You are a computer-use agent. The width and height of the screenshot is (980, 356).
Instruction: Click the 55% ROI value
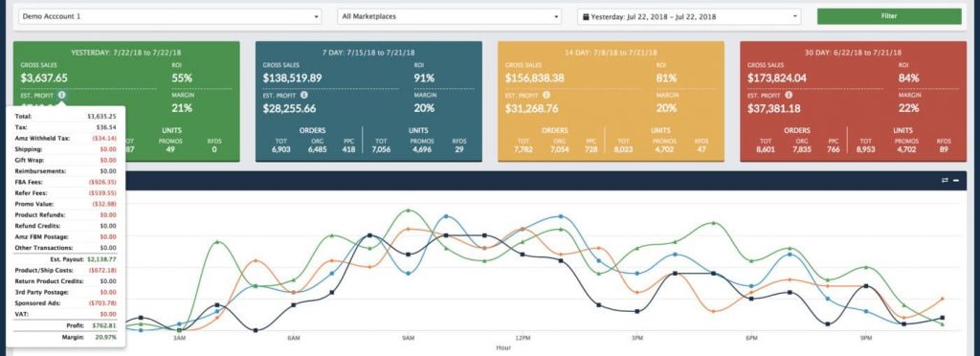pyautogui.click(x=182, y=78)
